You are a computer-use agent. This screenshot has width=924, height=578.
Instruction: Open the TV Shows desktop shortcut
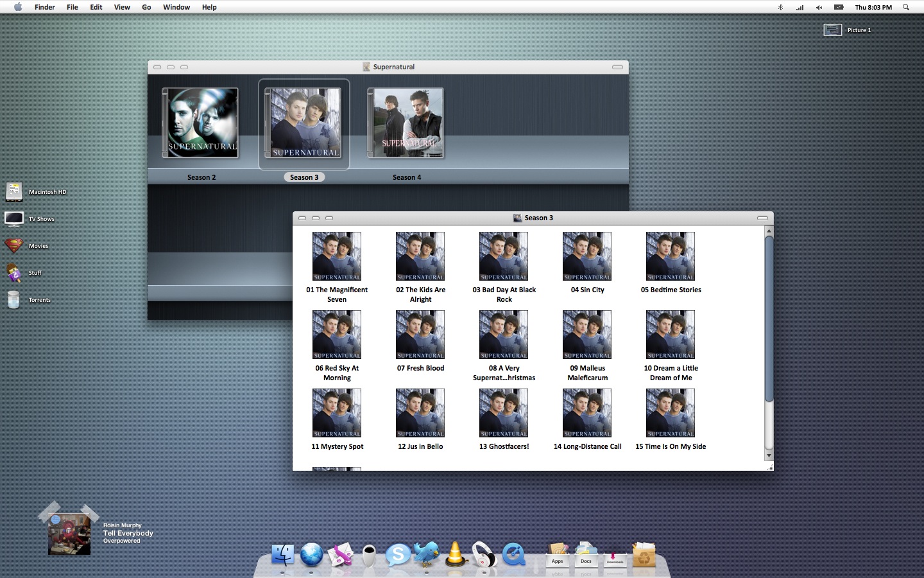[x=14, y=218]
